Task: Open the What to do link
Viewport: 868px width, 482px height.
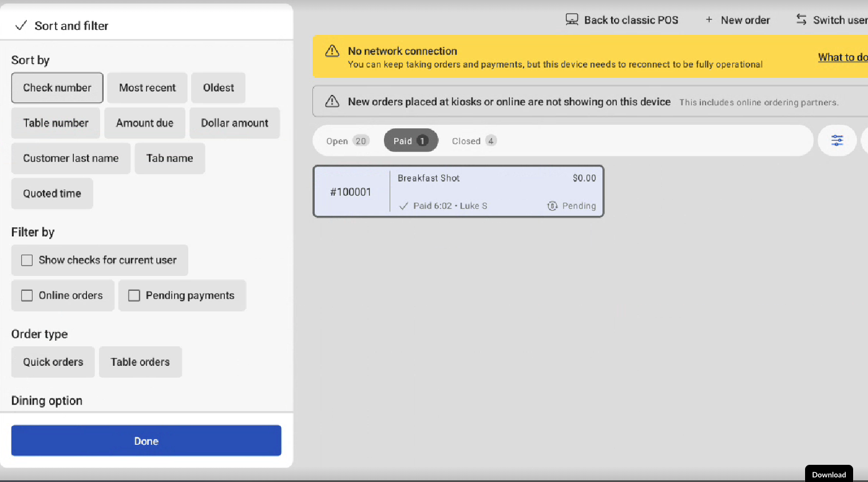Action: click(x=842, y=57)
